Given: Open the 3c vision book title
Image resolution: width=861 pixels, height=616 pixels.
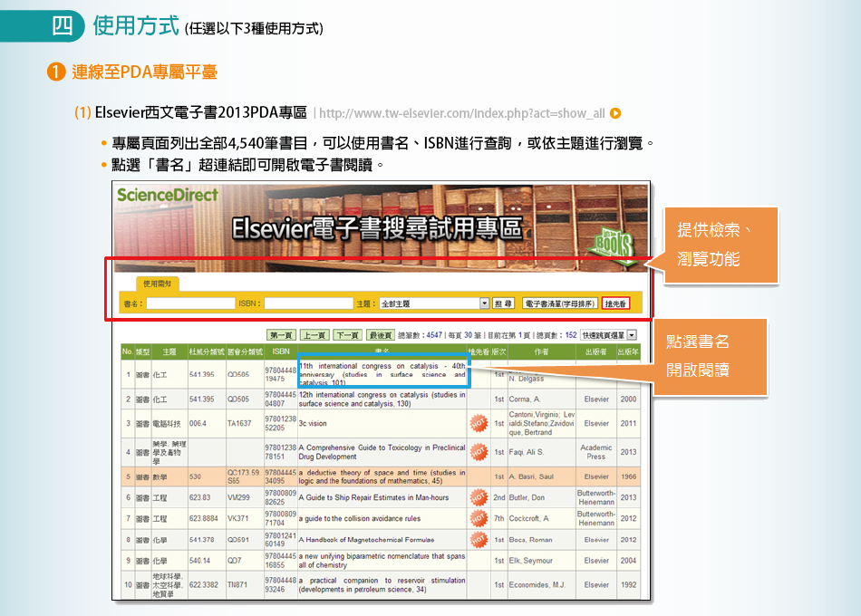Looking at the screenshot, I should (x=313, y=423).
